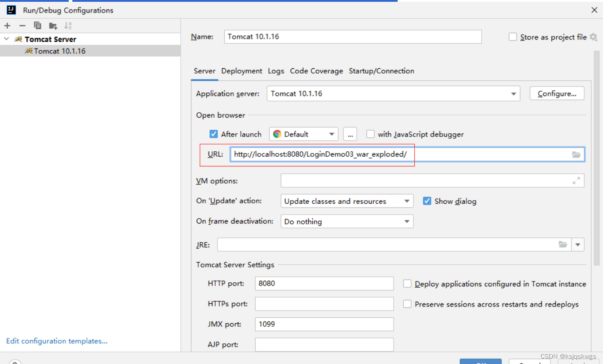Switch to the Logs tab
The width and height of the screenshot is (603, 364).
point(276,71)
